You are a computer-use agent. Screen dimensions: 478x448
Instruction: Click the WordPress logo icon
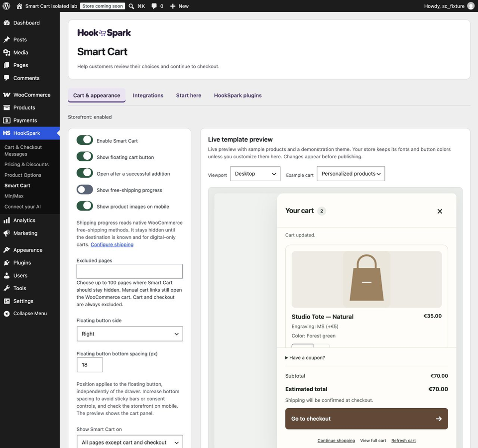6,6
